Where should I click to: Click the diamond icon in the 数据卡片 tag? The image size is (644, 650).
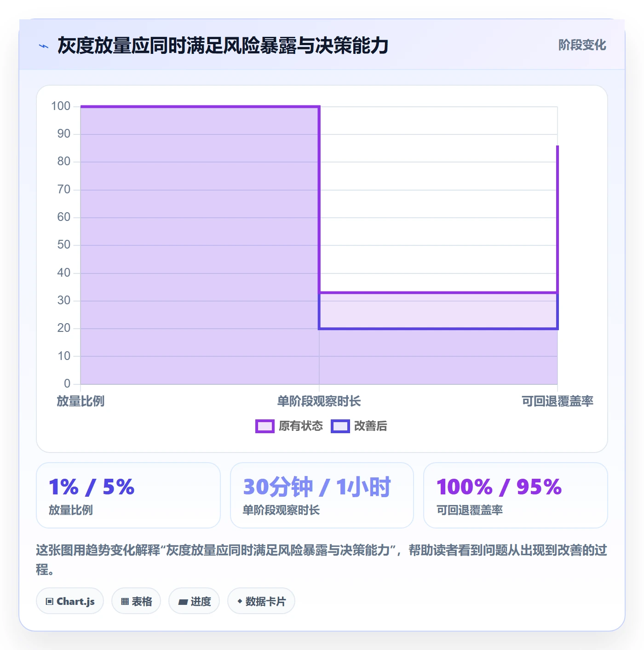tap(240, 601)
